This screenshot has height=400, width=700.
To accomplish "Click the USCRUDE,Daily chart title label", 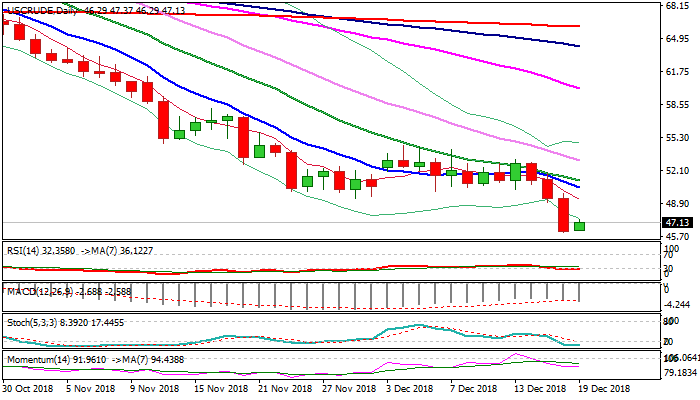I will [x=40, y=9].
